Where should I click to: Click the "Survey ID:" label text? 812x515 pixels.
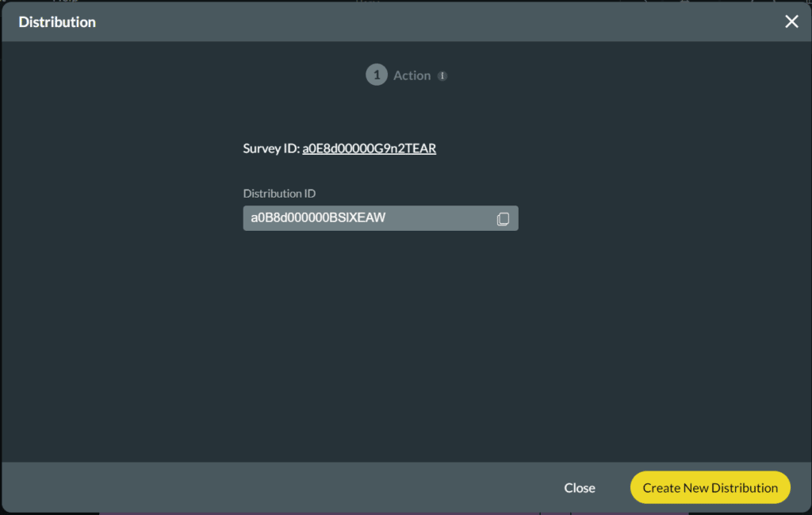270,148
